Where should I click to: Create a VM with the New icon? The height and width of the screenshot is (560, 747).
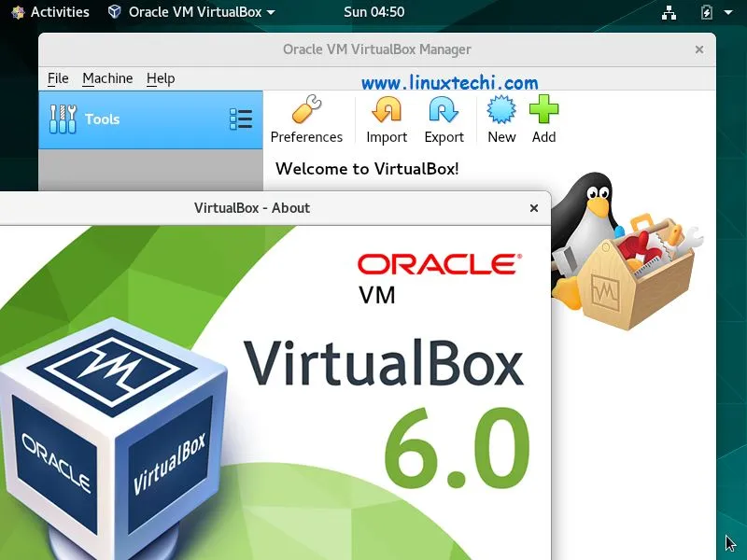[x=500, y=110]
